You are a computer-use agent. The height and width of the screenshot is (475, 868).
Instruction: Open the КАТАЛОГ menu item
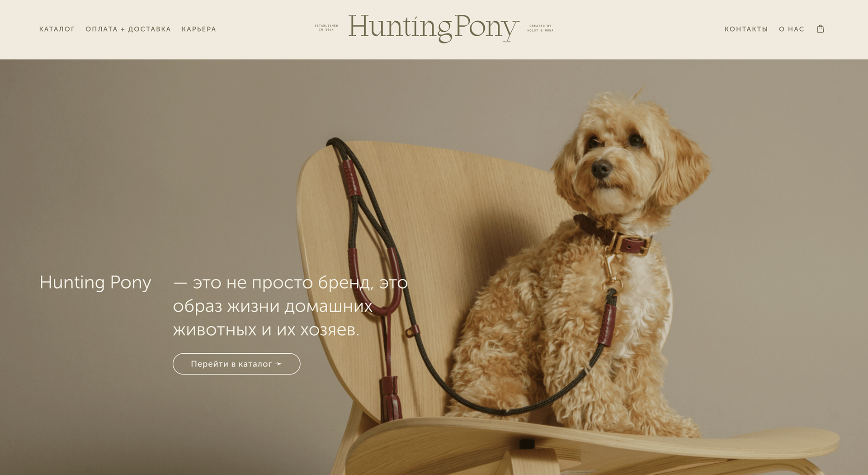(57, 29)
